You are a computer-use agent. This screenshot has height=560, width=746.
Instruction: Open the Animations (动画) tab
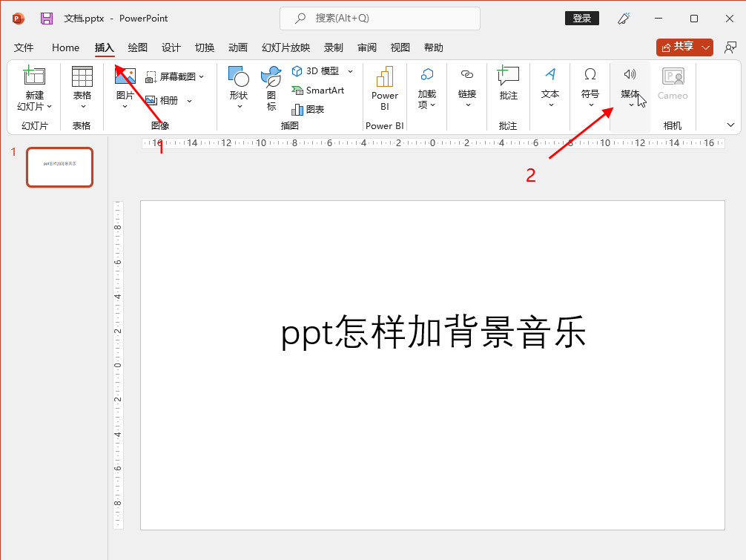click(x=238, y=47)
